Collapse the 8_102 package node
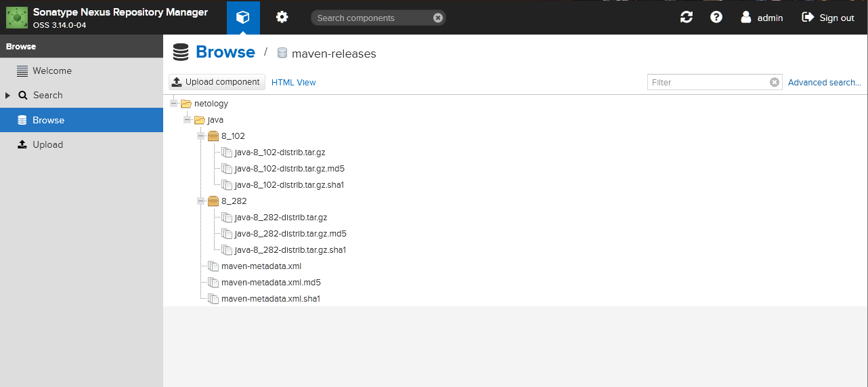Image resolution: width=868 pixels, height=387 pixels. [x=201, y=136]
